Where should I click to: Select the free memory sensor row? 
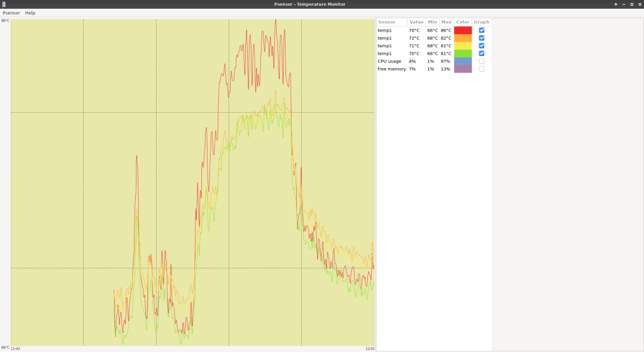(391, 69)
